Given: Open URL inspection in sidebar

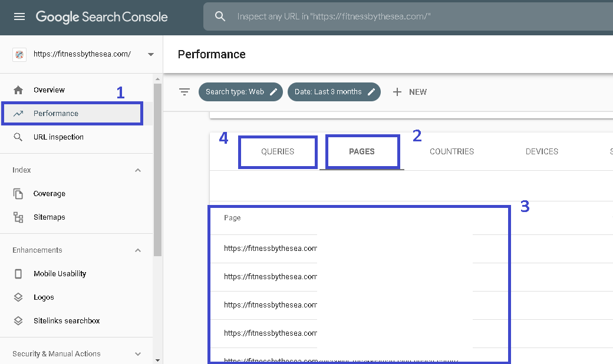Looking at the screenshot, I should click(x=58, y=137).
